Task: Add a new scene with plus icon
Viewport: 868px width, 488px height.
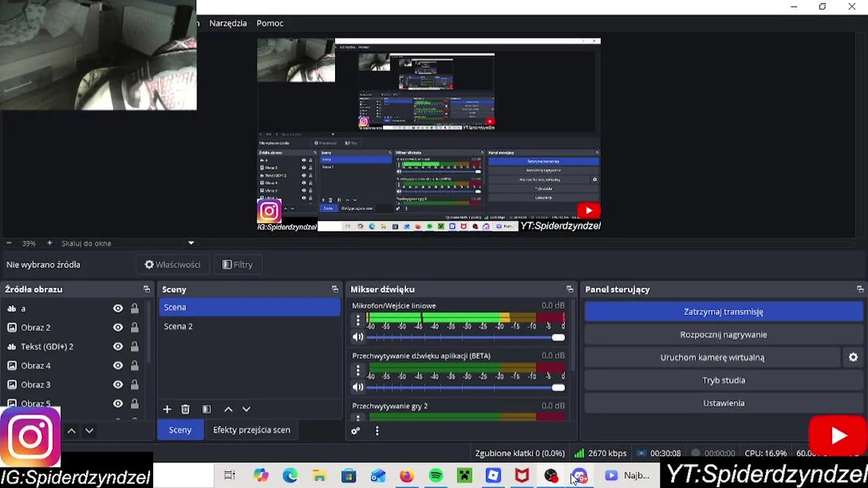Action: (x=167, y=409)
